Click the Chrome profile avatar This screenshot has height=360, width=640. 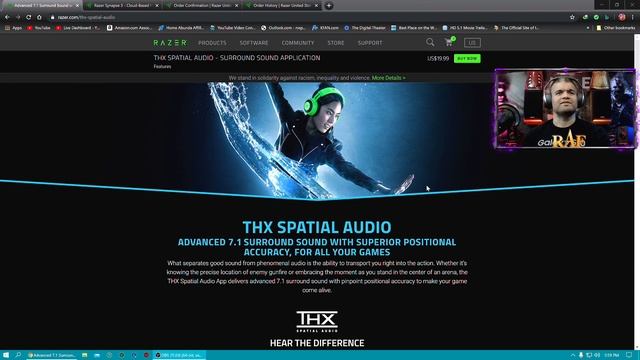[622, 17]
